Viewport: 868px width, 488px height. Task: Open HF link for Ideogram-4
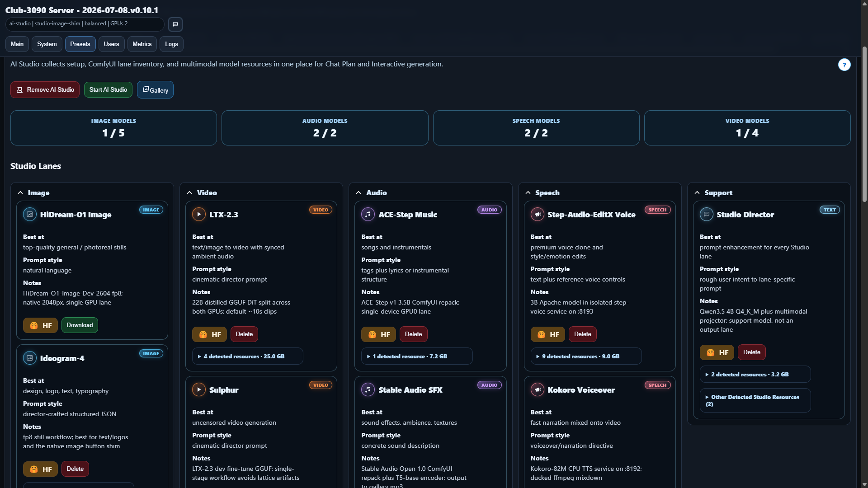[40, 469]
